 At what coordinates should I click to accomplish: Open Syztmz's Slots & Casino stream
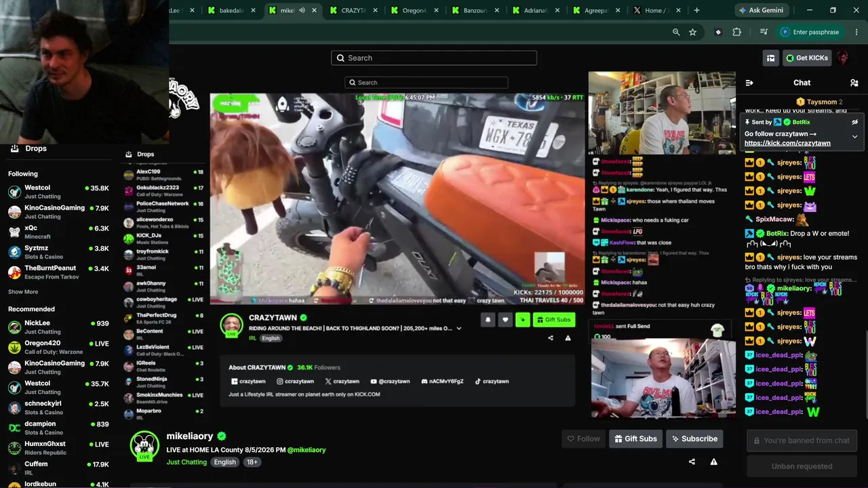pyautogui.click(x=58, y=252)
